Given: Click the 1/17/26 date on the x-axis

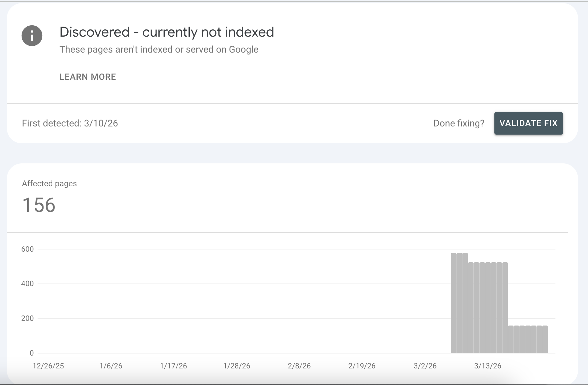Looking at the screenshot, I should [174, 366].
